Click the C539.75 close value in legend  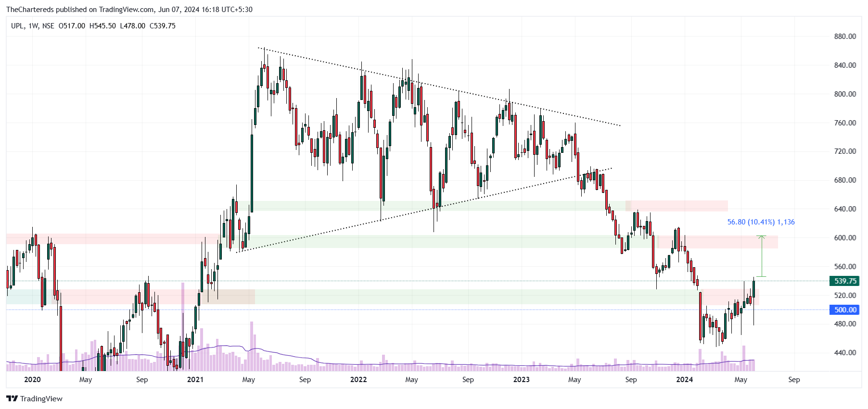click(163, 26)
